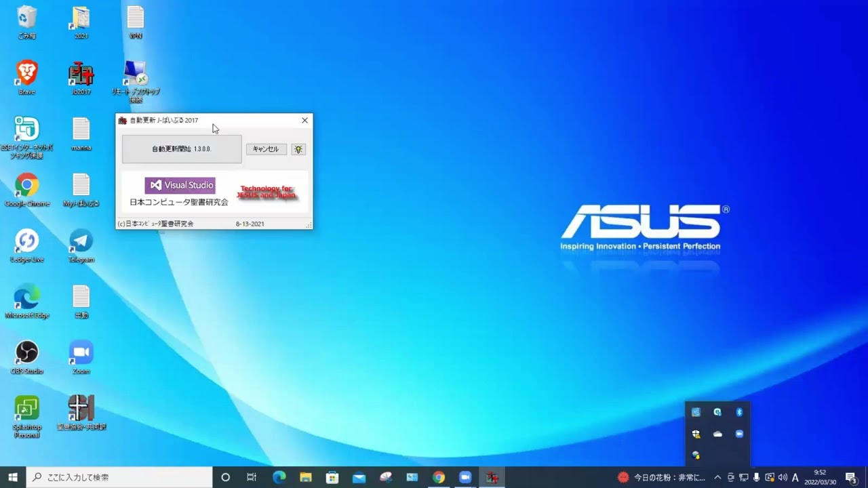Select the 出勤 file on the desktop
Screen dimensions: 868x488
(x=81, y=302)
